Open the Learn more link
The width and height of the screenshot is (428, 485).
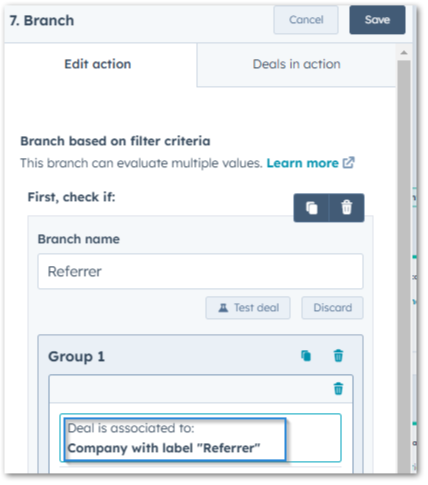click(x=302, y=163)
